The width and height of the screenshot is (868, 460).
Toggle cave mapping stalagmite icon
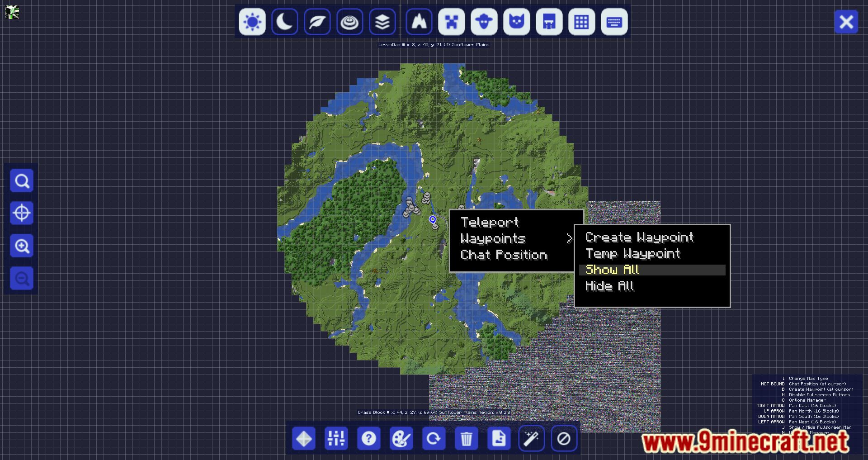[x=419, y=22]
